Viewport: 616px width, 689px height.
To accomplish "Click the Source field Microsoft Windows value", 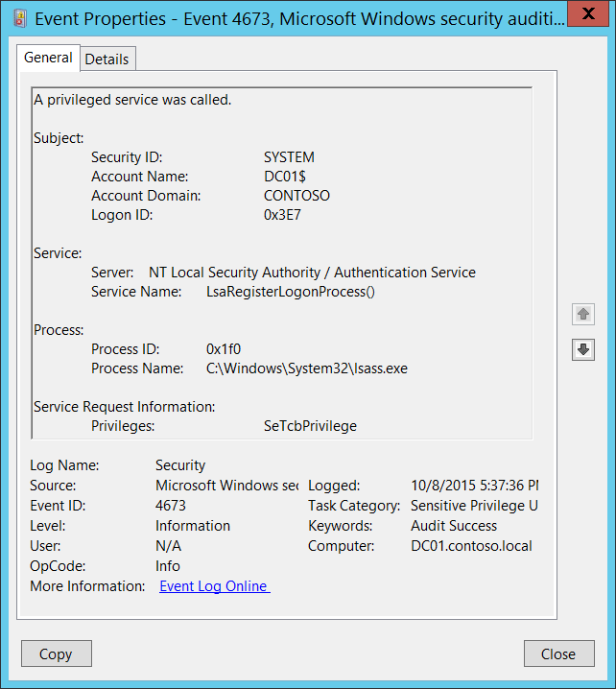I will [x=226, y=486].
